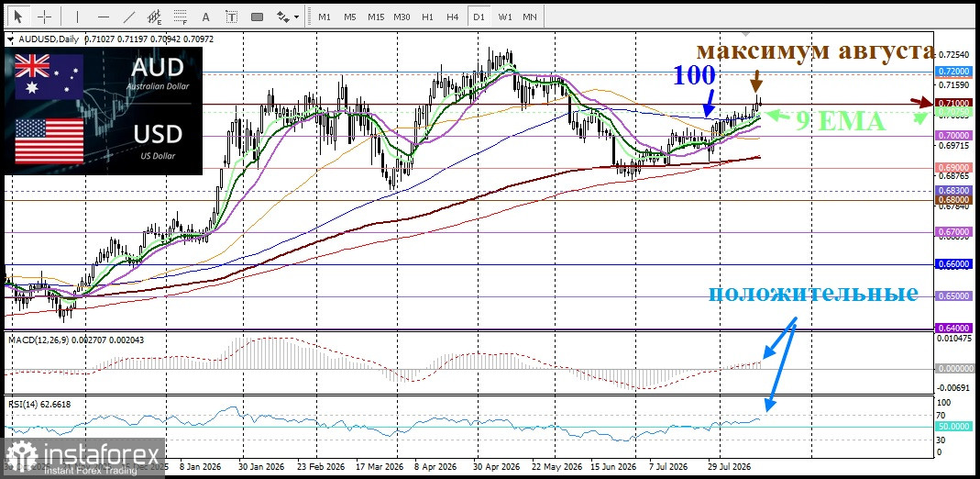
Task: Switch to M15 timeframe
Action: pos(376,17)
